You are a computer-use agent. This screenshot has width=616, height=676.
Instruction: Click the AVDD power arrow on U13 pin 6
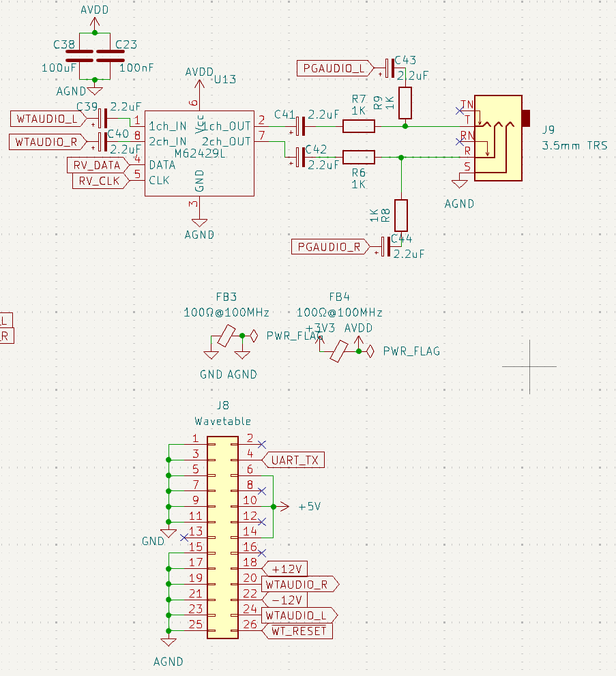[199, 86]
